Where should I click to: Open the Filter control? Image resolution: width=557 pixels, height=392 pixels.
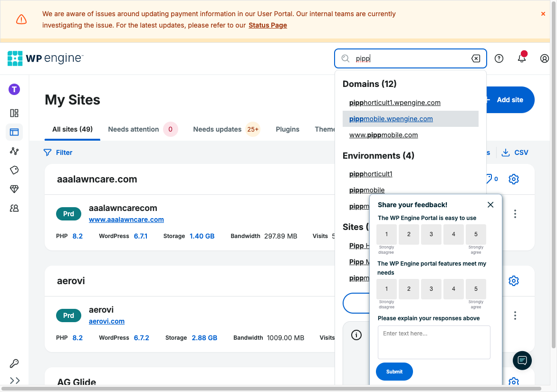pos(58,153)
